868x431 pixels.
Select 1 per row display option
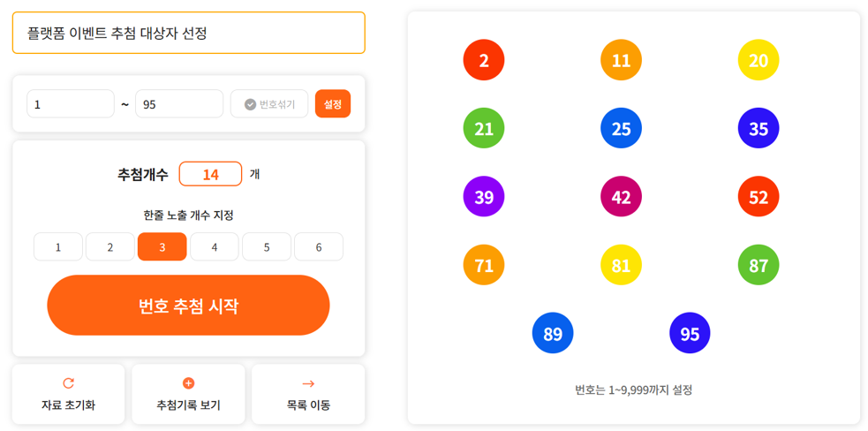point(58,247)
